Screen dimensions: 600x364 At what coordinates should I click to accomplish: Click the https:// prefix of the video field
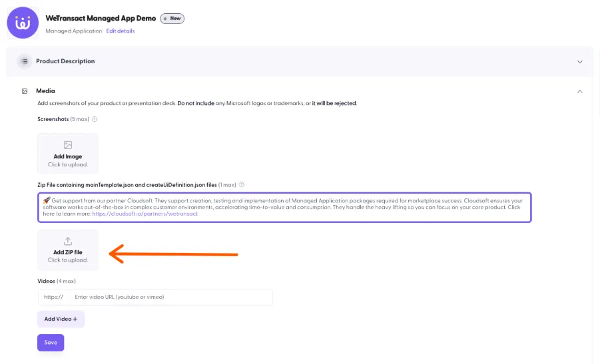pos(53,297)
